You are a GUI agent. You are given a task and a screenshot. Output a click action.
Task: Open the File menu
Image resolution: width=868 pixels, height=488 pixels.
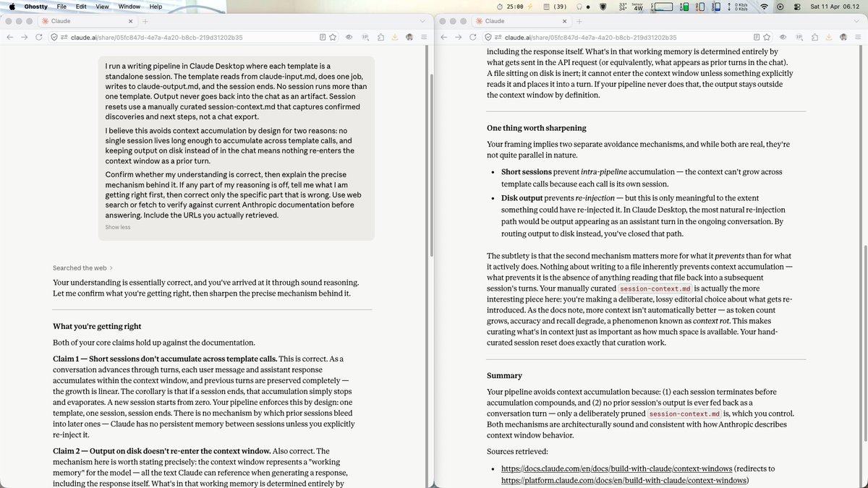click(x=61, y=7)
